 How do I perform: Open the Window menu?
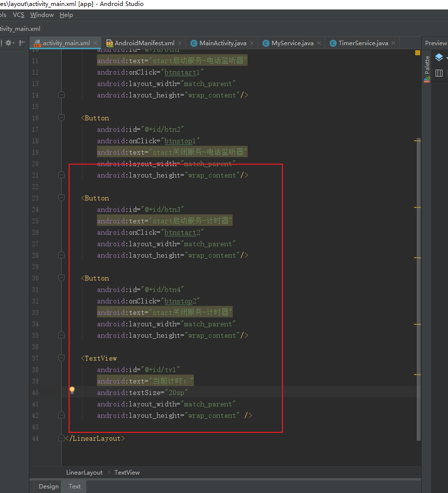point(42,15)
